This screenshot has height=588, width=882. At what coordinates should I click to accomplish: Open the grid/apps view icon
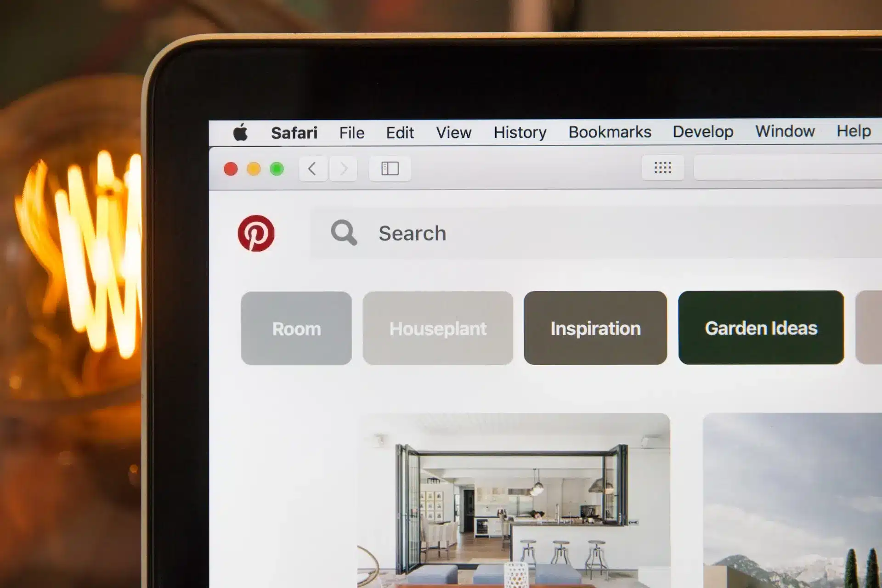pyautogui.click(x=661, y=170)
